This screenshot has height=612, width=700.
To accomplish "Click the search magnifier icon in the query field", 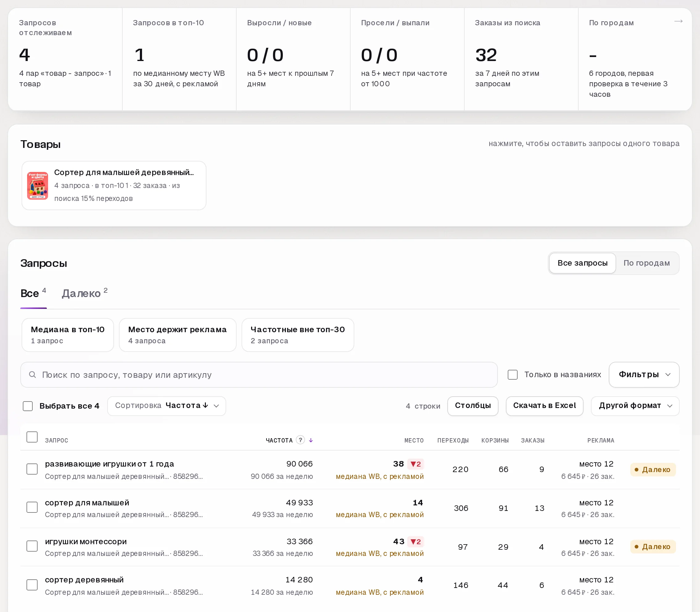I will (32, 375).
